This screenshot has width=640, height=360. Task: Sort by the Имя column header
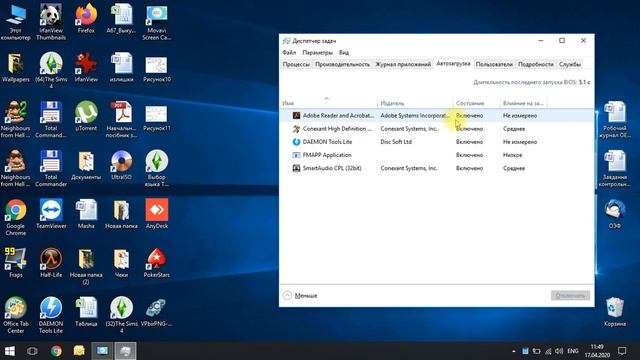point(329,103)
